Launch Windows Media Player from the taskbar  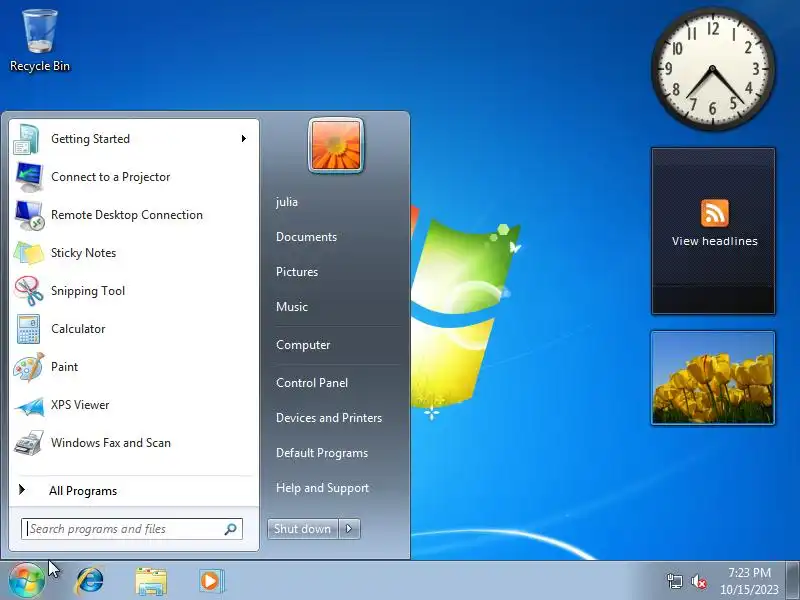pos(211,581)
